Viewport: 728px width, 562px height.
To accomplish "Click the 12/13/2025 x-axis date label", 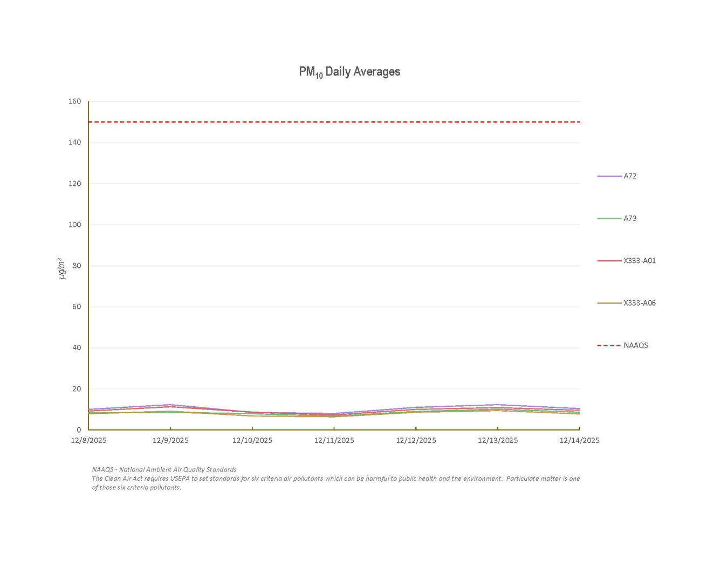I will point(498,440).
